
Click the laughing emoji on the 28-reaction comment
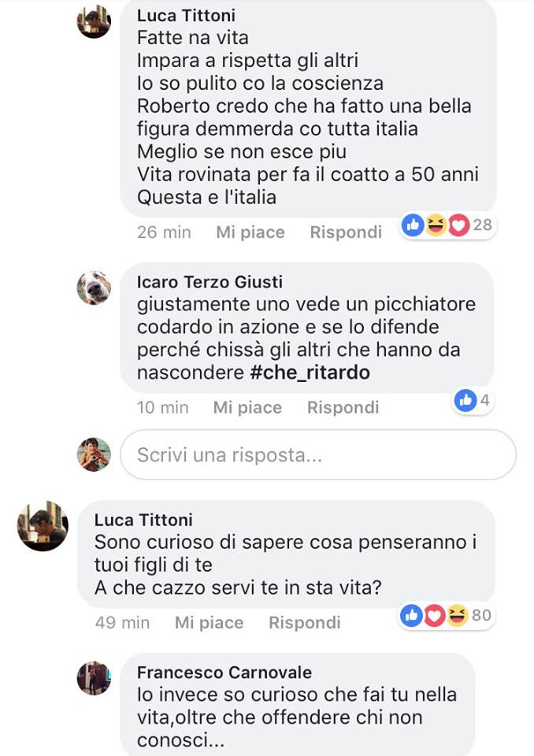pos(436,225)
